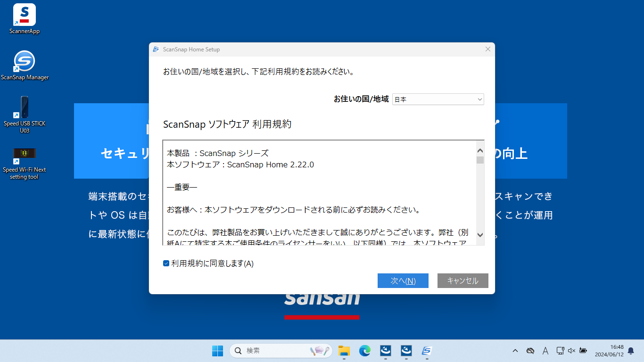Click the license agreement scrollbar thumb
Viewport: 644px width, 362px height.
pos(480,160)
